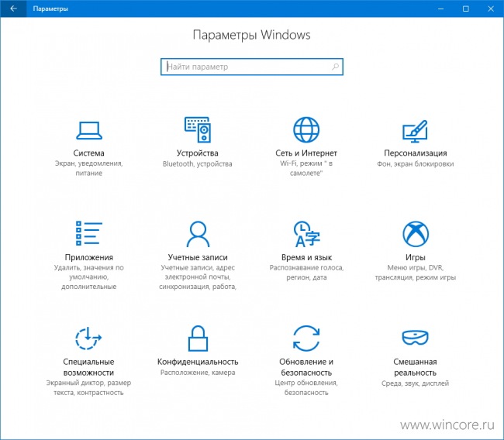Select the Персонализация category title
The height and width of the screenshot is (440, 504).
point(416,153)
